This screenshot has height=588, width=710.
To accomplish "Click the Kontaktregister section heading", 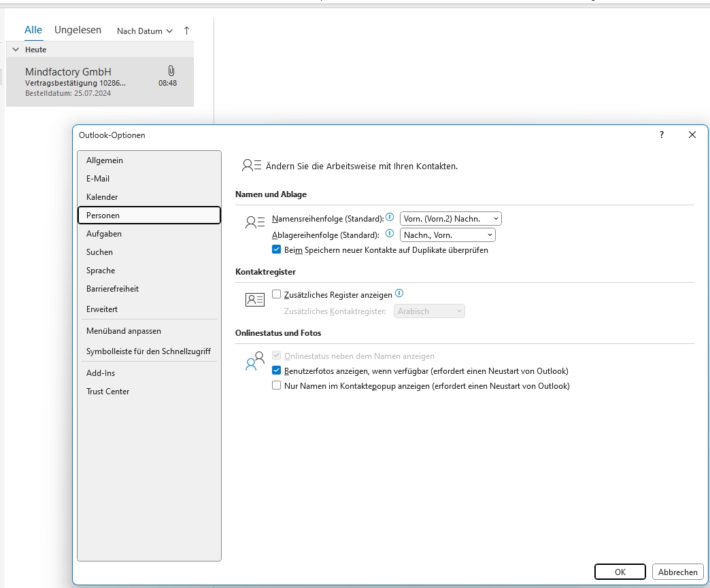I will (x=265, y=272).
